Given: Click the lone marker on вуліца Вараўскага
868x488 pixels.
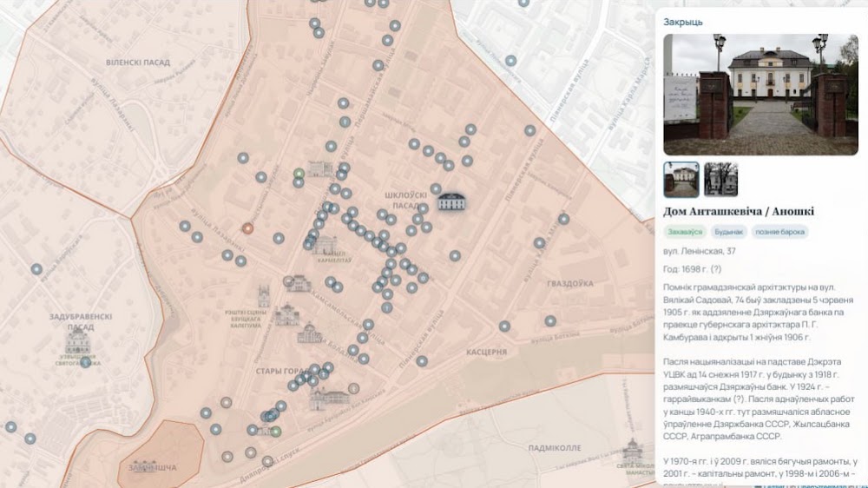Looking at the screenshot, I should (36, 269).
